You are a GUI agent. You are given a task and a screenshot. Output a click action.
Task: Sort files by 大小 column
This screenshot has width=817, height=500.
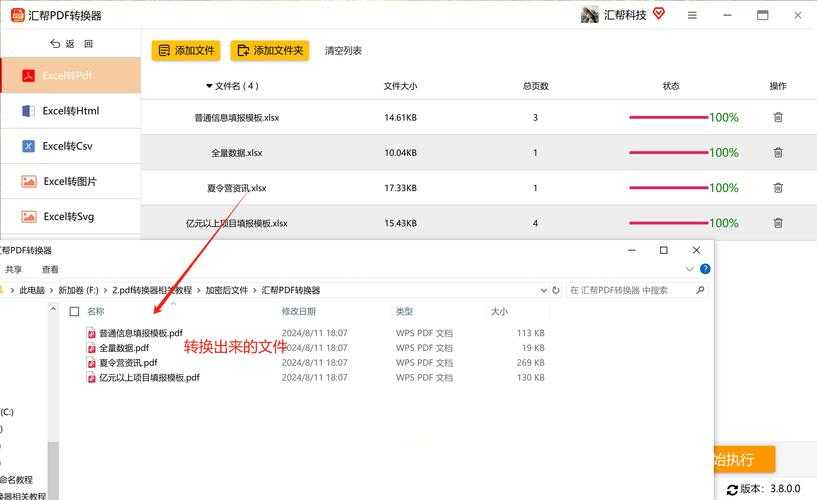499,311
